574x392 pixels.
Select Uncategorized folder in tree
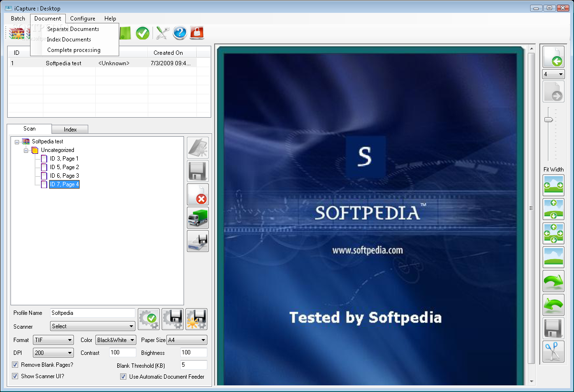[x=57, y=150]
